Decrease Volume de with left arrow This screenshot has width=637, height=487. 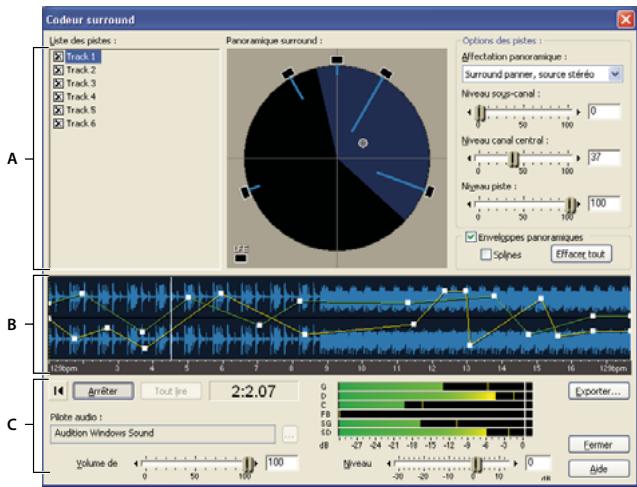[136, 463]
